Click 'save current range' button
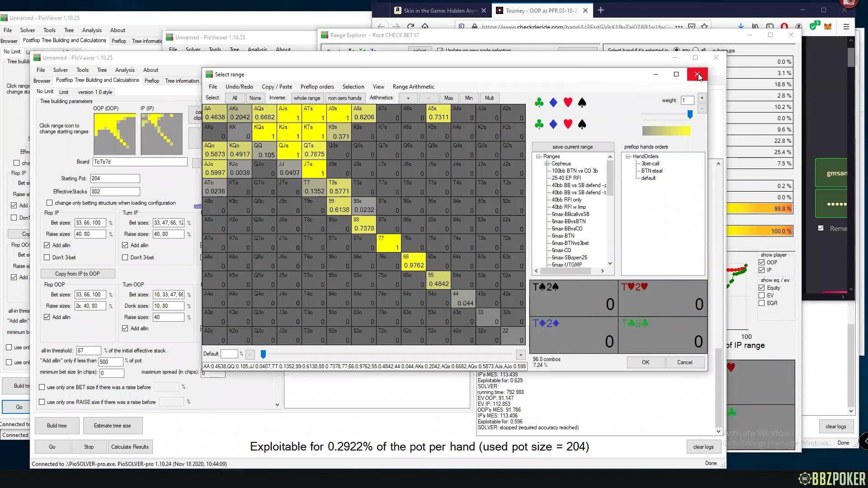 [572, 147]
